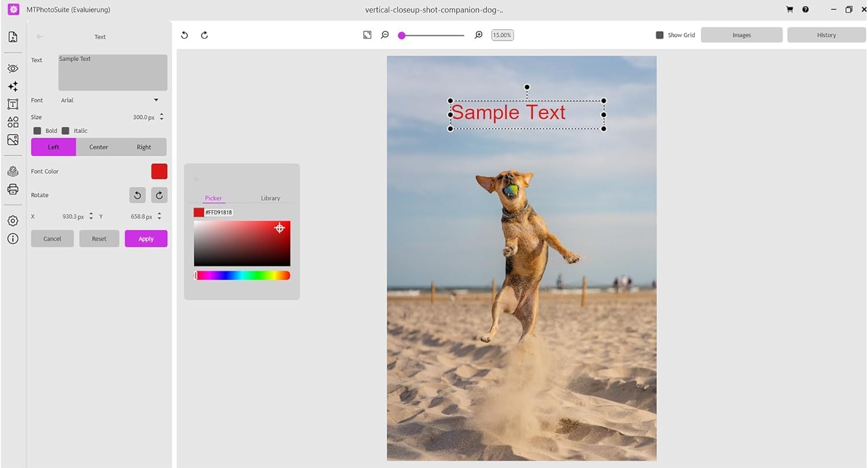The height and width of the screenshot is (468, 868).
Task: Set text alignment to Center
Action: tap(98, 147)
